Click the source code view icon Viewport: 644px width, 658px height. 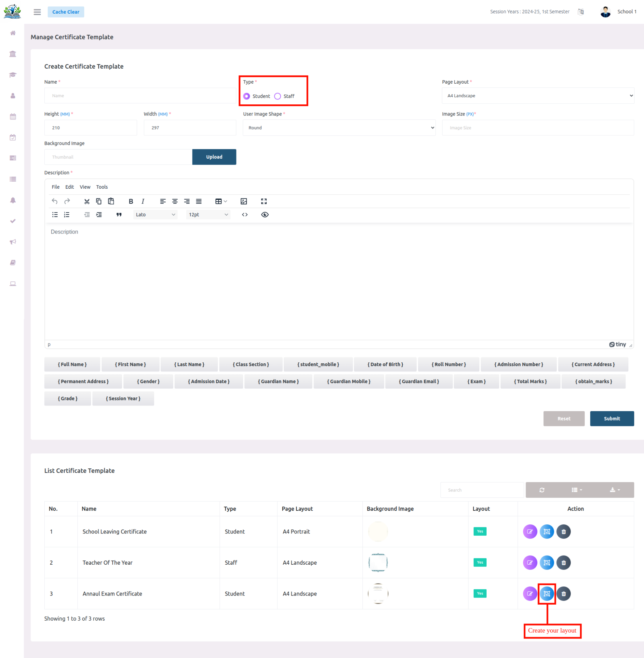pyautogui.click(x=245, y=215)
